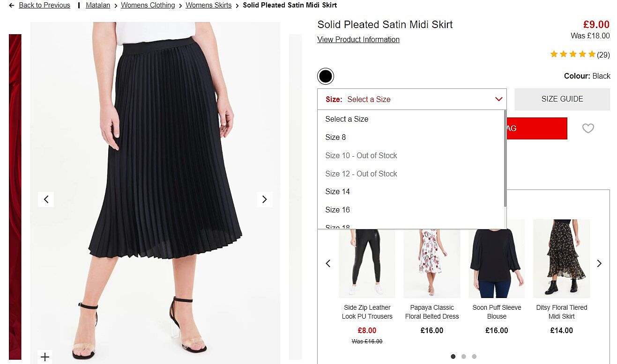Pick Size 16 in the size list
Image resolution: width=617 pixels, height=364 pixels.
coord(337,210)
